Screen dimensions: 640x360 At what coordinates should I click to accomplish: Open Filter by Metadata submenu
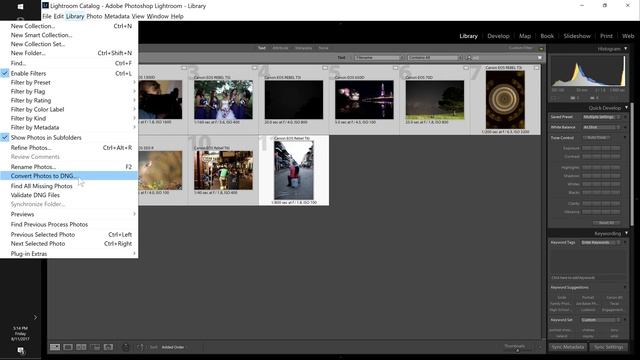69,127
